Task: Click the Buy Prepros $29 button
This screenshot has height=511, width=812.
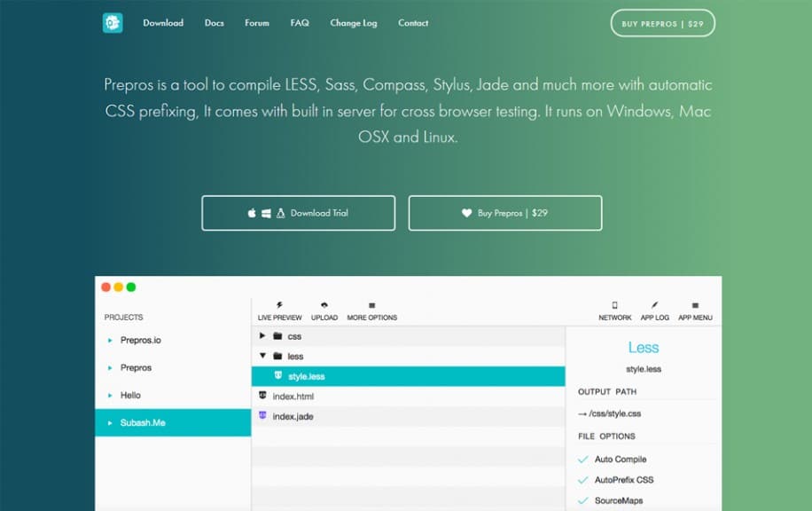Action: coord(504,213)
